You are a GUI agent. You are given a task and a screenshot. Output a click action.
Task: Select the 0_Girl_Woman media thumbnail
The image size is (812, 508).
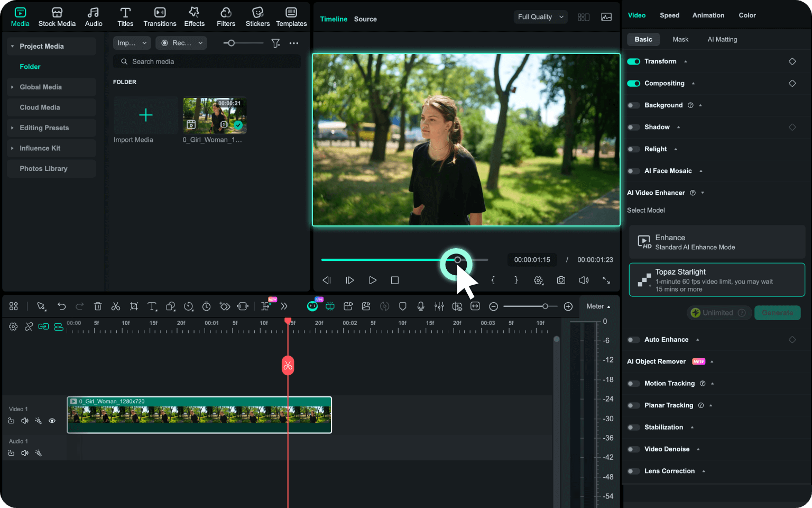pyautogui.click(x=214, y=115)
